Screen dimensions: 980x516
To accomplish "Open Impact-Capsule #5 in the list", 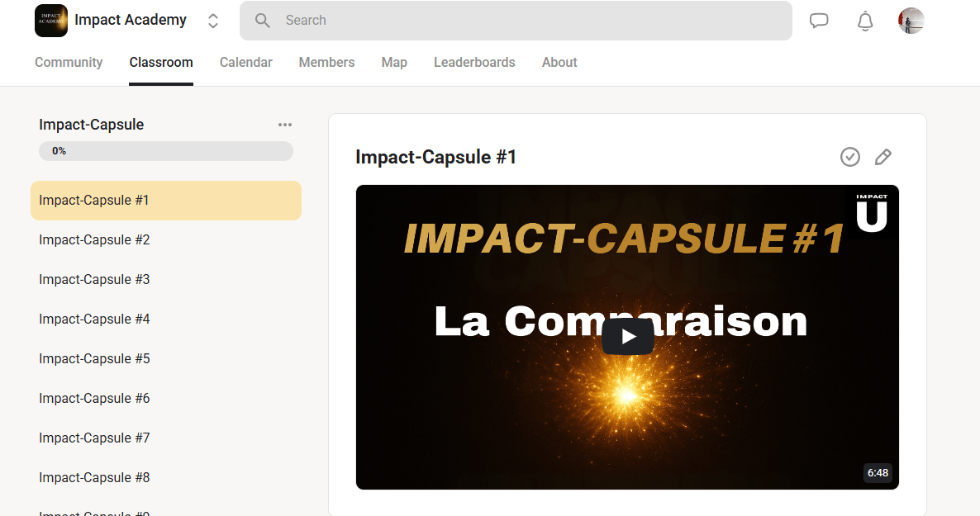I will coord(94,359).
